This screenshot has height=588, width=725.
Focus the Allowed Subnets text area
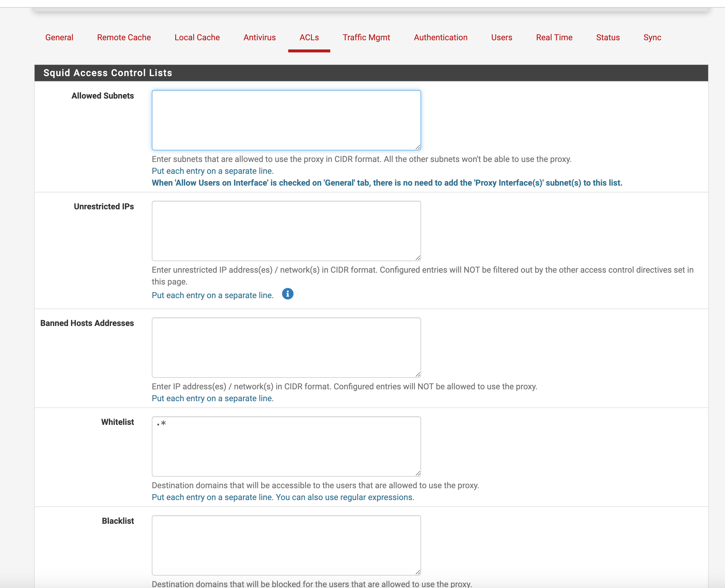[286, 120]
